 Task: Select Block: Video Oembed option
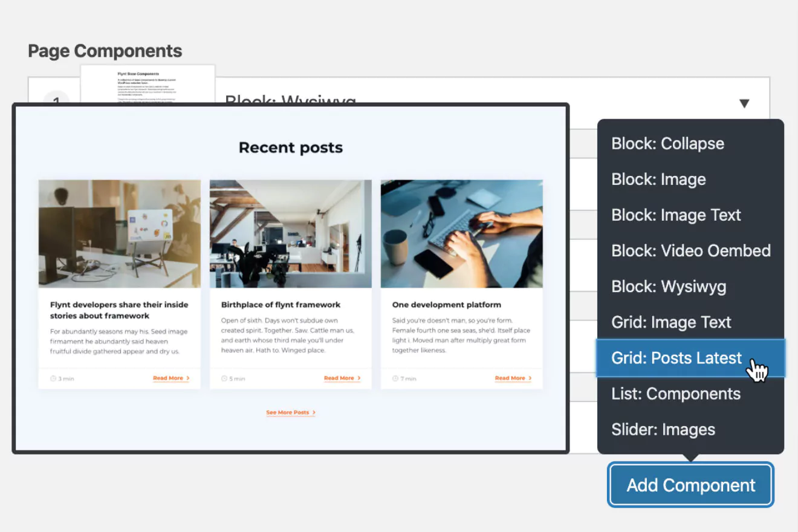point(691,250)
